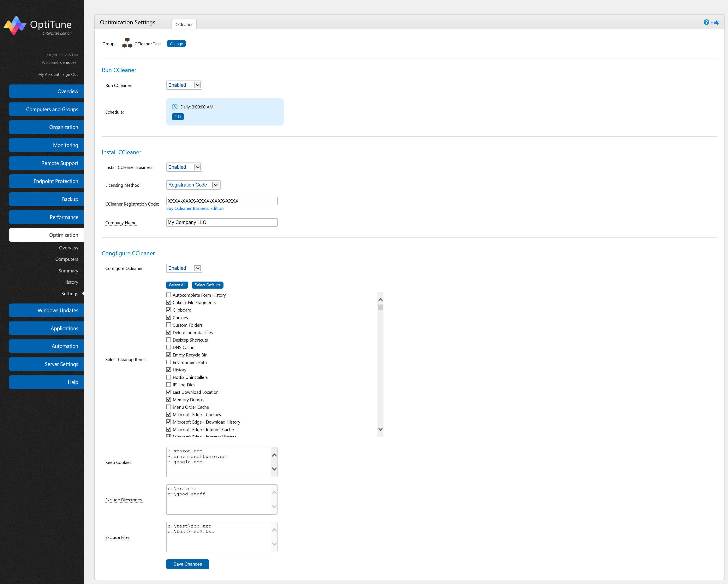This screenshot has width=728, height=584.
Task: Uncheck Empty Recycle Bin
Action: [x=168, y=355]
